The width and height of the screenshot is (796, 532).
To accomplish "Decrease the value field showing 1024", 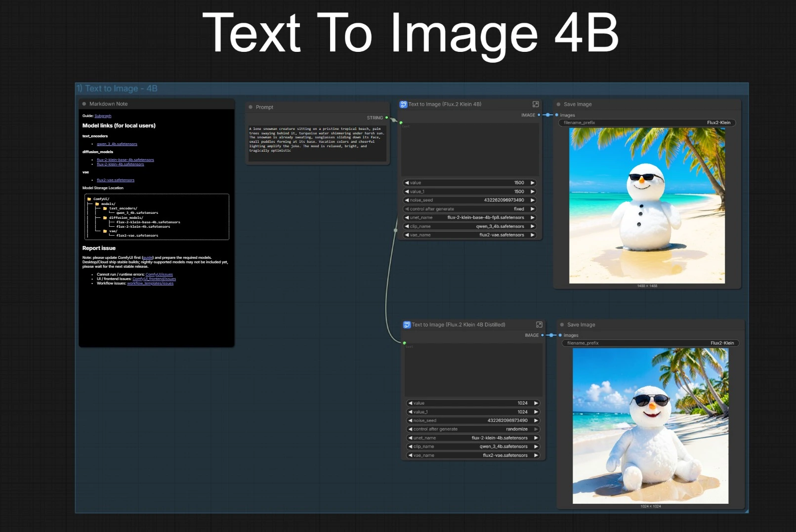I will click(410, 403).
